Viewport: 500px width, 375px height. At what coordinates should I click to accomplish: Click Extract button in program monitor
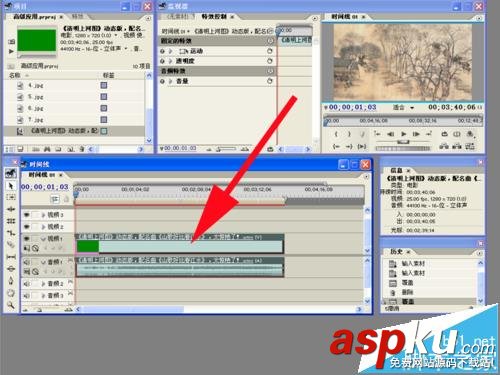[x=457, y=146]
